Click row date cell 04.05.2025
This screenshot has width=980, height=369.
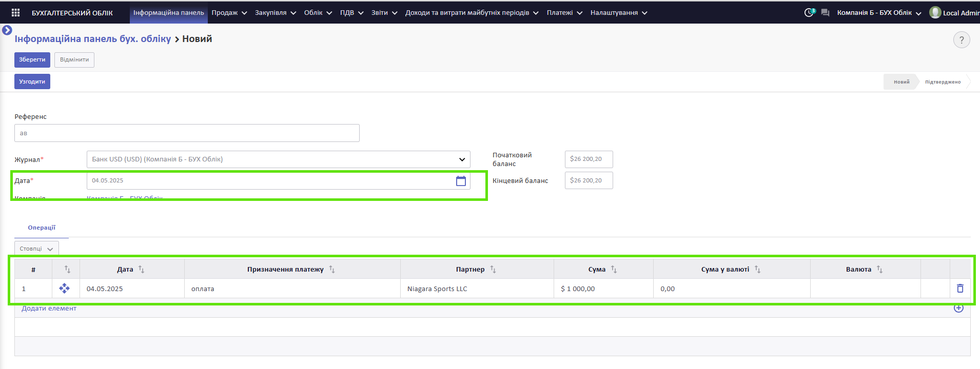[x=132, y=289]
